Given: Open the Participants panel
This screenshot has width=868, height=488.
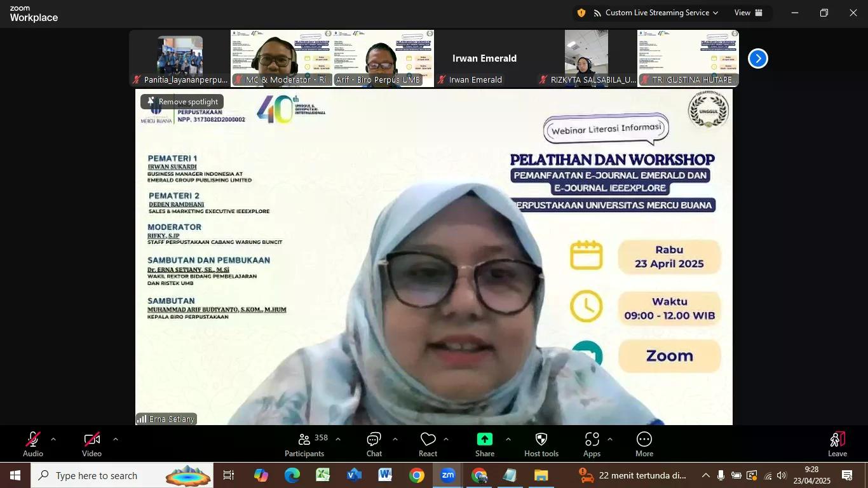Looking at the screenshot, I should point(305,444).
